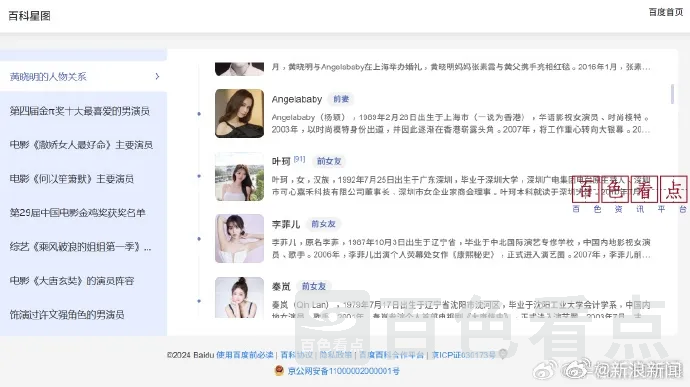The height and width of the screenshot is (387, 690).
Task: Open the 百度首页 link
Action: 665,12
